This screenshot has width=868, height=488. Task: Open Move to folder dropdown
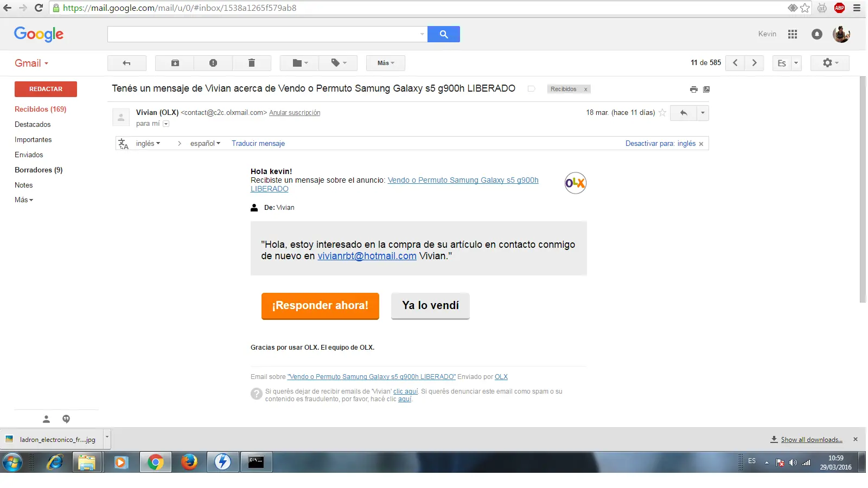coord(299,63)
